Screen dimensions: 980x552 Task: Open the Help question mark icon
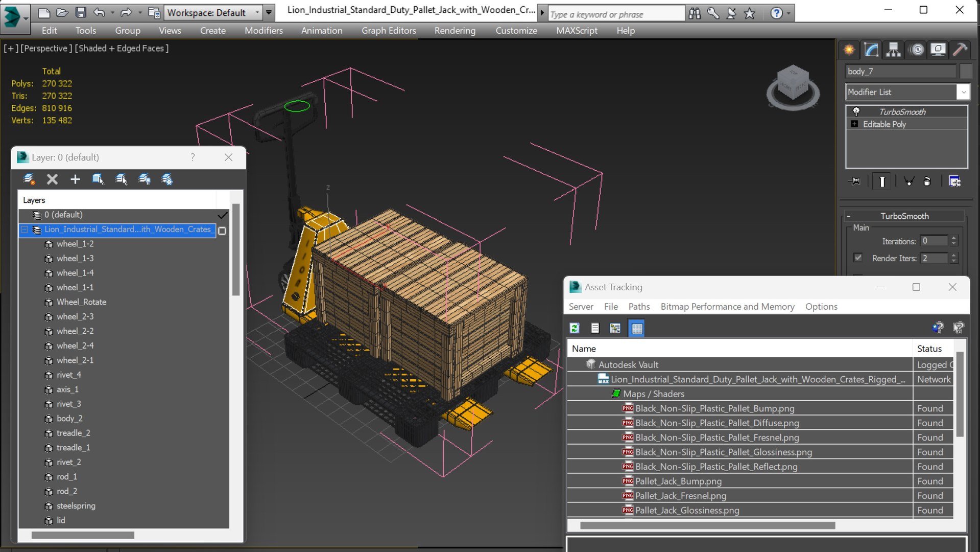point(776,13)
